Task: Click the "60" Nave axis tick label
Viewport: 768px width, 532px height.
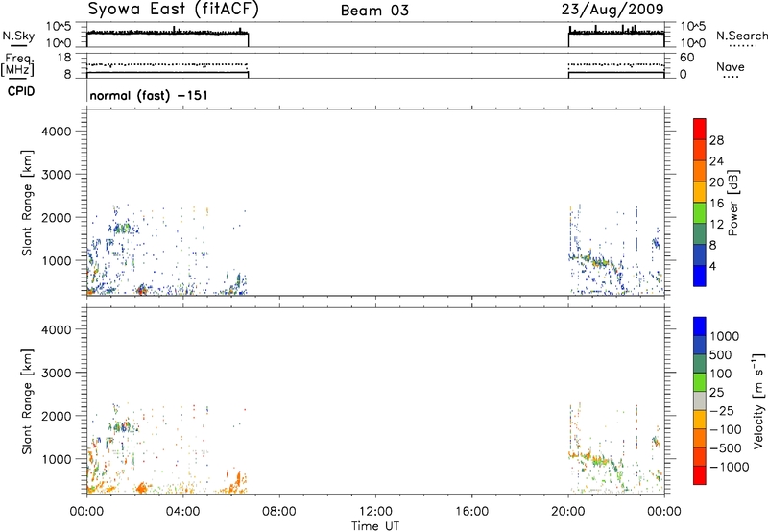Action: point(686,58)
